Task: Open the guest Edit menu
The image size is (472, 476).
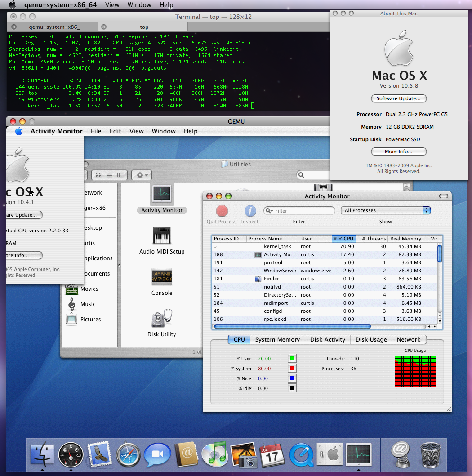Action: [x=116, y=131]
